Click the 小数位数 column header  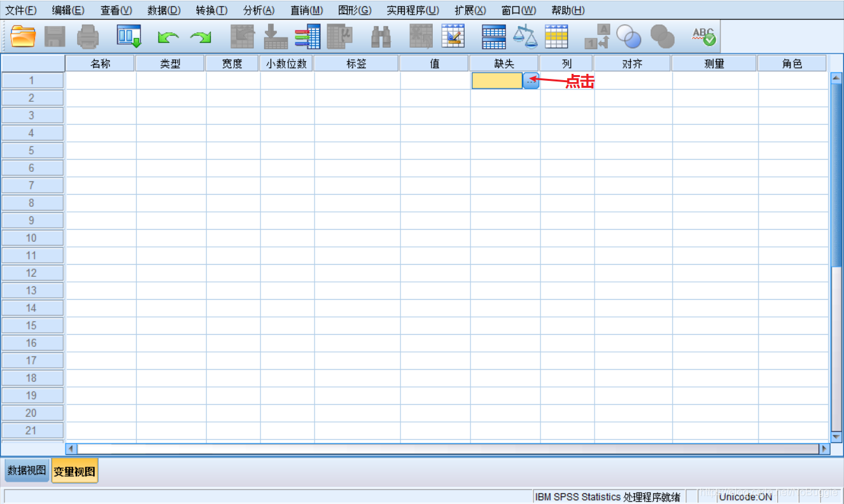coord(286,64)
